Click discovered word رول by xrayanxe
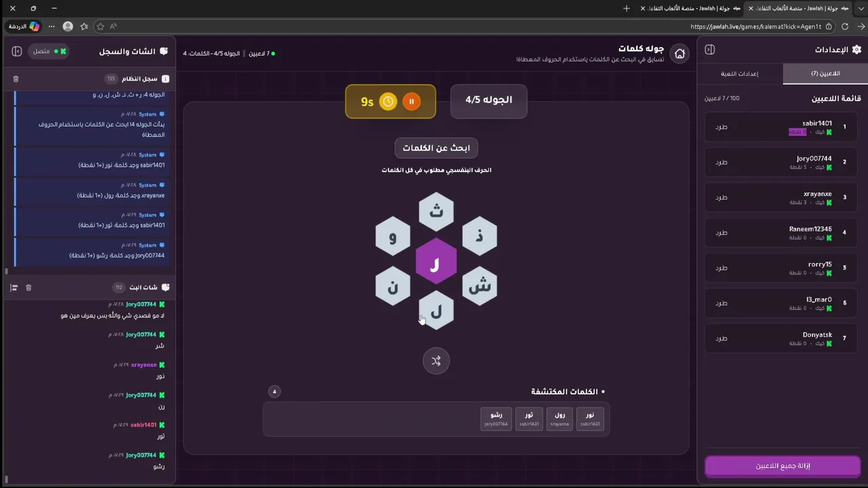The image size is (868, 488). click(559, 419)
